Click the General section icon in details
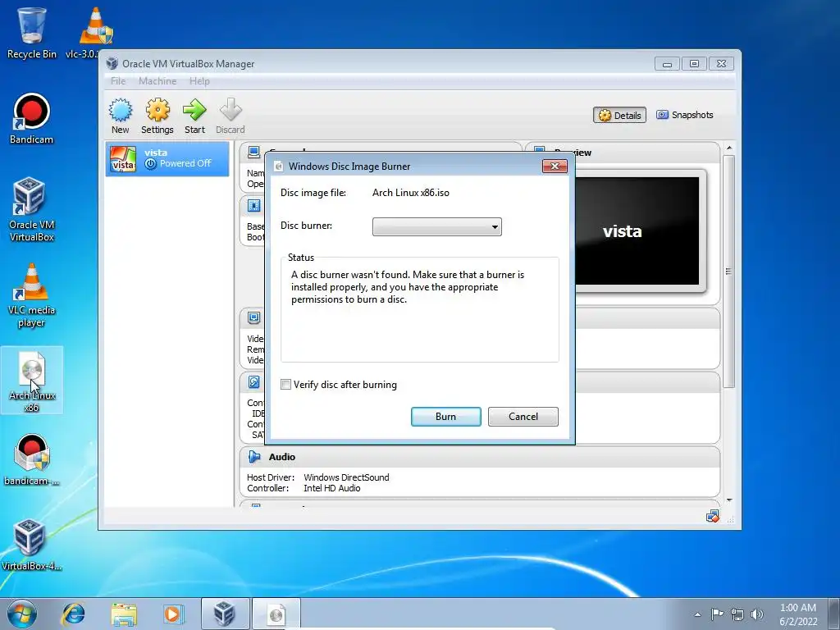The height and width of the screenshot is (630, 840). pyautogui.click(x=254, y=152)
